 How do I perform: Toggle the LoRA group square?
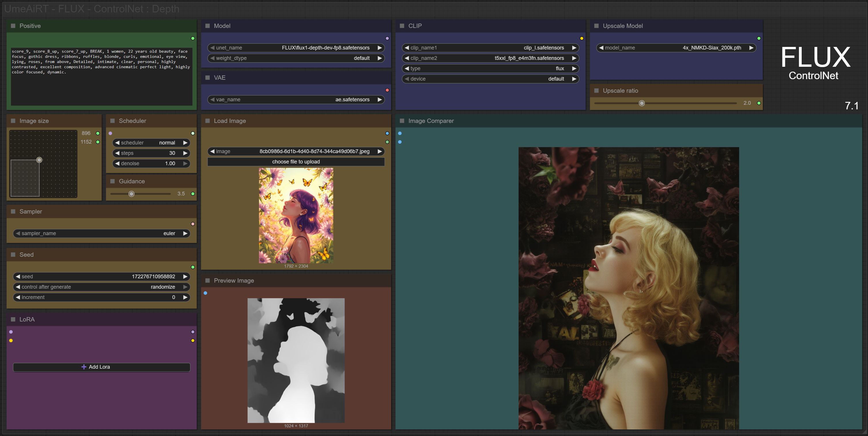coord(13,319)
